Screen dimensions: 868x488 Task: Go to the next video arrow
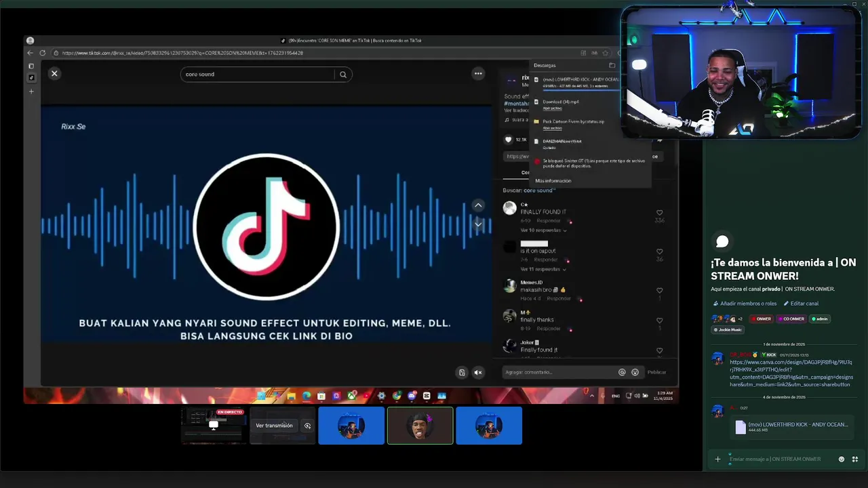(478, 224)
